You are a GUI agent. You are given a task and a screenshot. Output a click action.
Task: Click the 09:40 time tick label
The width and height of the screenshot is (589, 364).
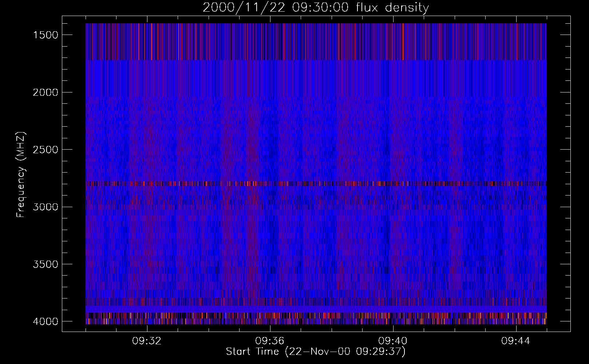pyautogui.click(x=393, y=341)
